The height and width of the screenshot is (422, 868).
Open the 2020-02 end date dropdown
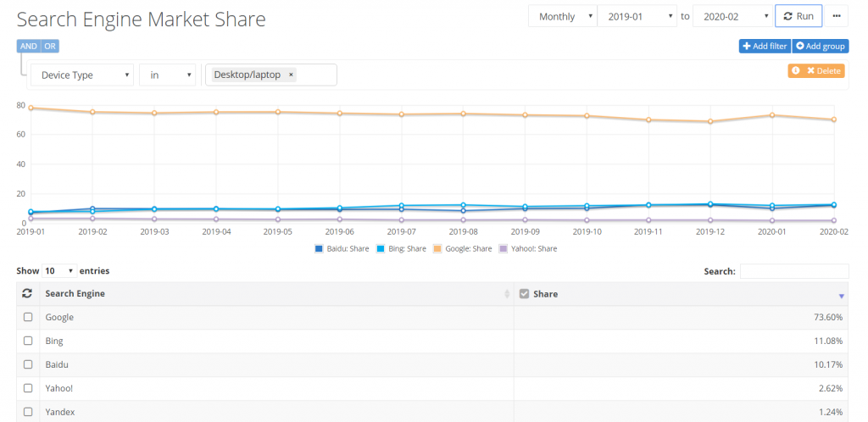click(x=732, y=16)
